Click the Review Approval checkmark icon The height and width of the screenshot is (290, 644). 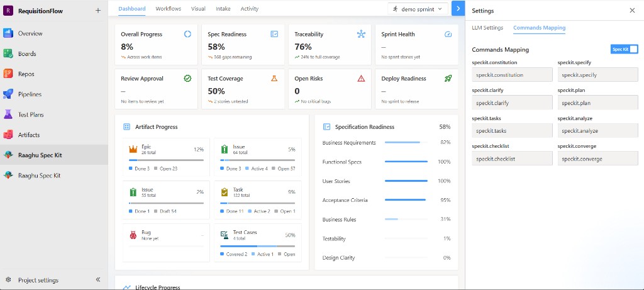(x=187, y=79)
